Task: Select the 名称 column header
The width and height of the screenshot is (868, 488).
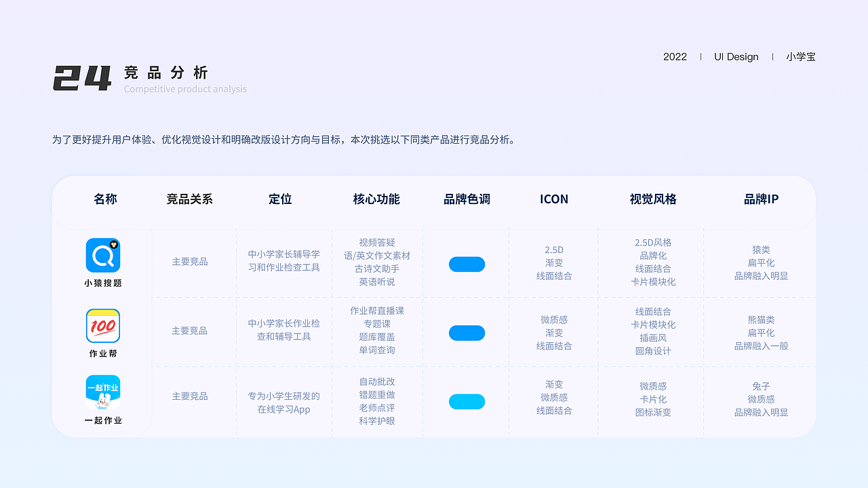Action: [x=105, y=199]
